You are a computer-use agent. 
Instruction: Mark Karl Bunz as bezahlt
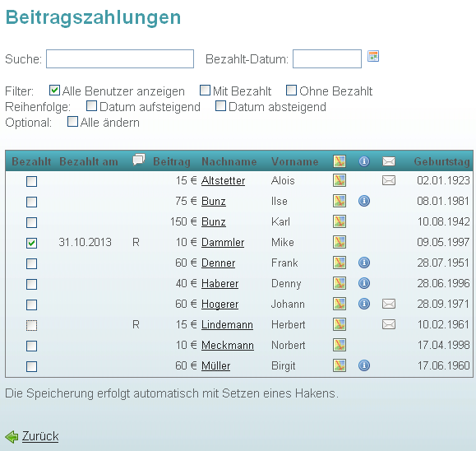tap(31, 222)
